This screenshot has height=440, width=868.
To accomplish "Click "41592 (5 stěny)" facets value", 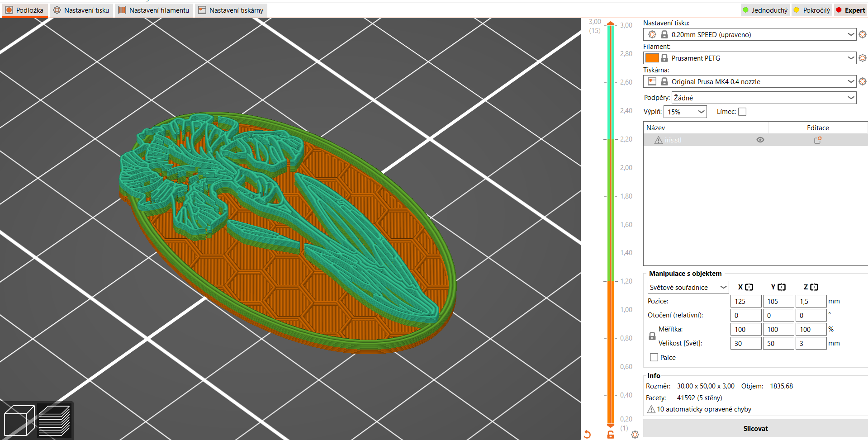I will pos(699,398).
